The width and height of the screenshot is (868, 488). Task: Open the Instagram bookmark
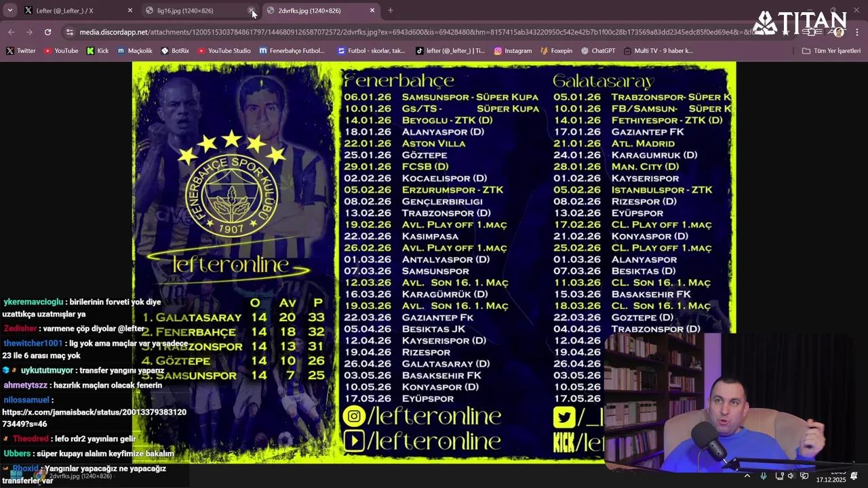(x=513, y=51)
